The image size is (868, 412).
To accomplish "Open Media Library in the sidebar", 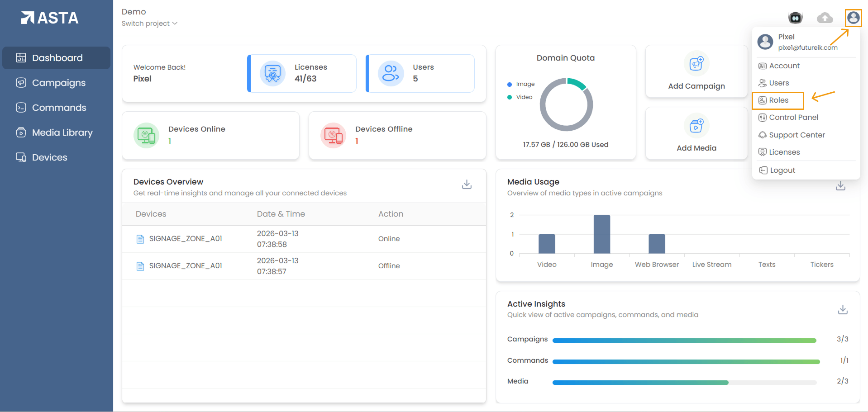I will [62, 133].
